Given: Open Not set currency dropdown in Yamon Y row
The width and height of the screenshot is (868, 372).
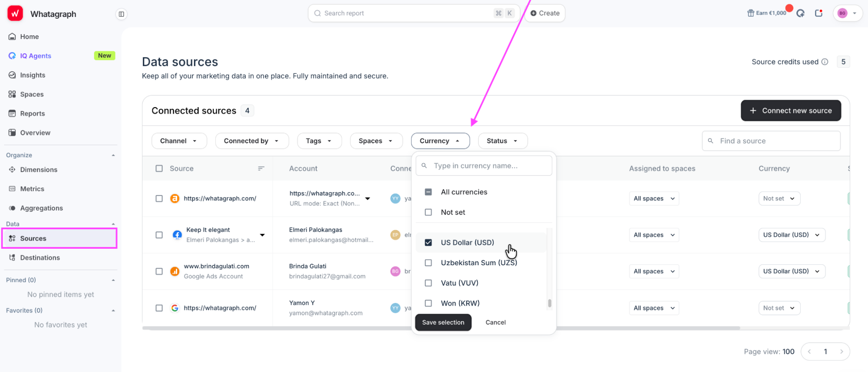Looking at the screenshot, I should click(779, 308).
